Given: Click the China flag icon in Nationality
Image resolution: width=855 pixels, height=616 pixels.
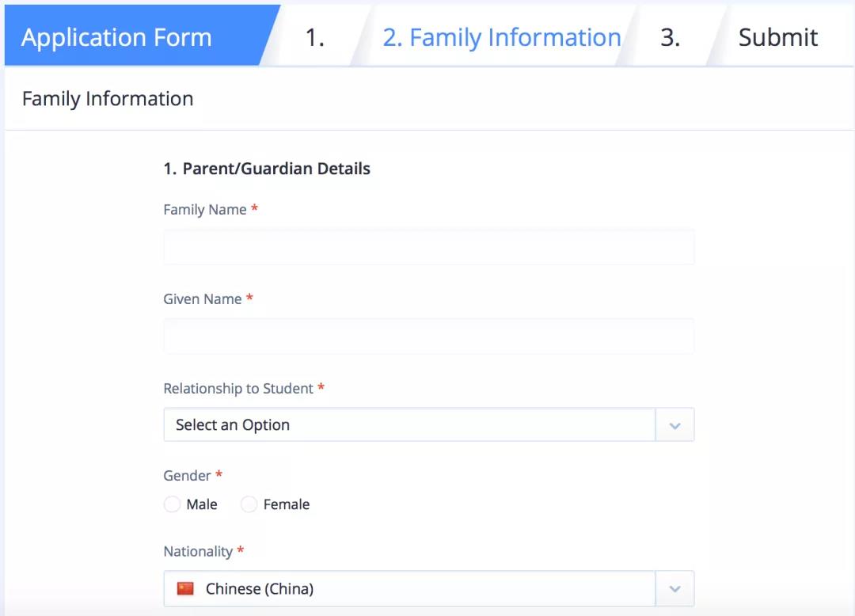Looking at the screenshot, I should pyautogui.click(x=185, y=588).
